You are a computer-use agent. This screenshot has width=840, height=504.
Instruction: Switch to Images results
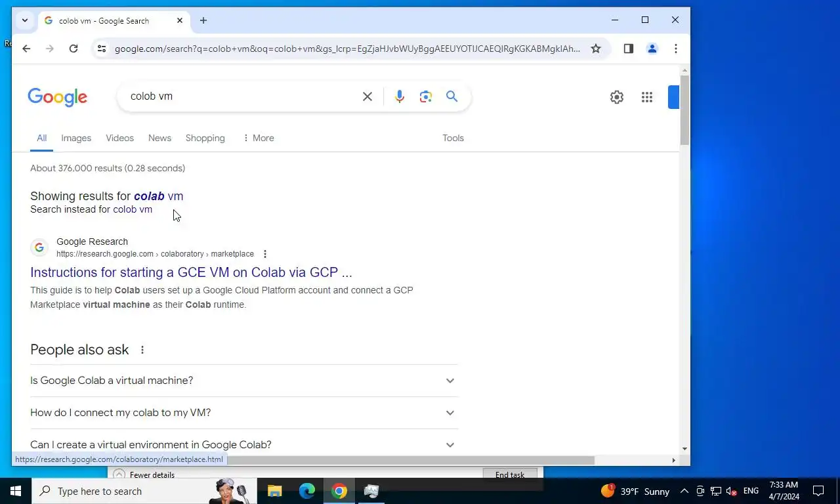pos(76,138)
